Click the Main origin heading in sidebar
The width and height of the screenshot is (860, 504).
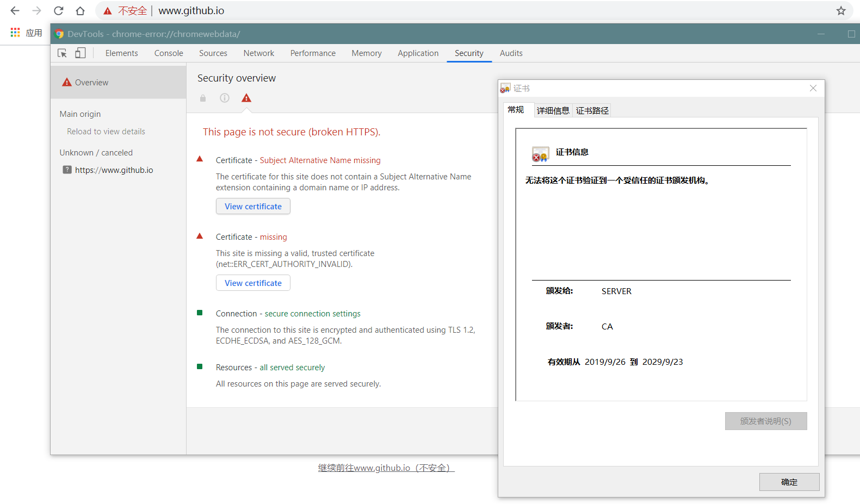[80, 114]
